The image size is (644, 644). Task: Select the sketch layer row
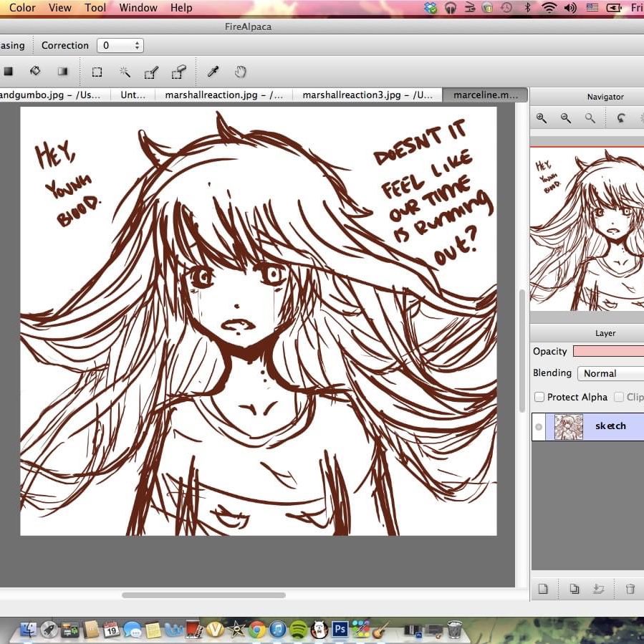coord(587,427)
